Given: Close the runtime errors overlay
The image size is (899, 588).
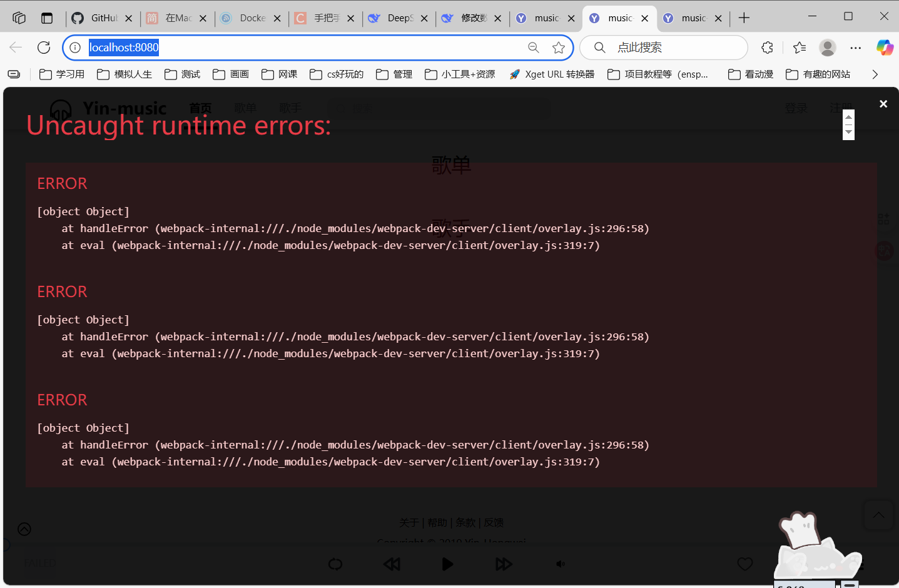Looking at the screenshot, I should tap(883, 104).
